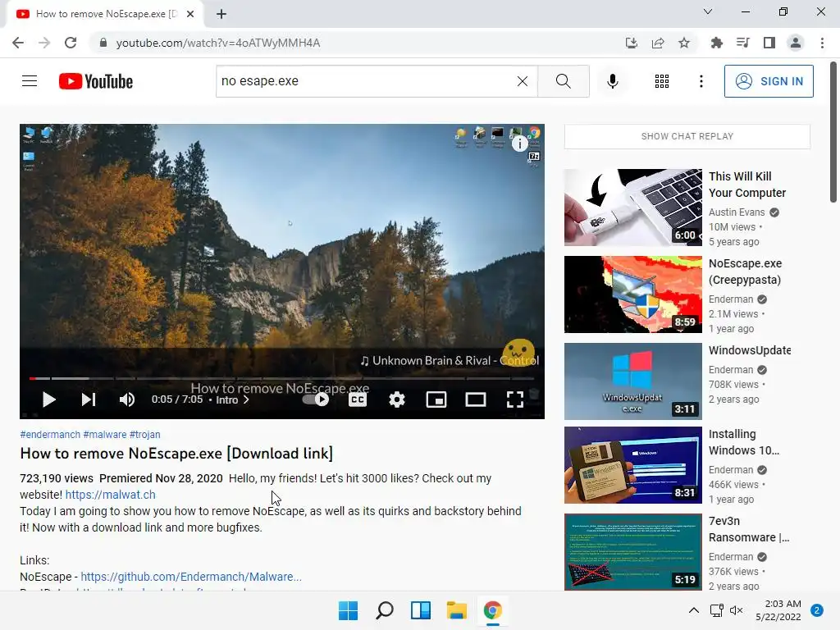The image size is (840, 630).
Task: Click SHOW CHAT REPLAY
Action: point(687,136)
